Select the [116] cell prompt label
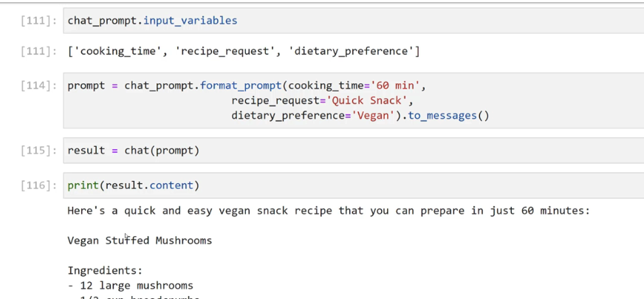644x299 pixels. (38, 185)
